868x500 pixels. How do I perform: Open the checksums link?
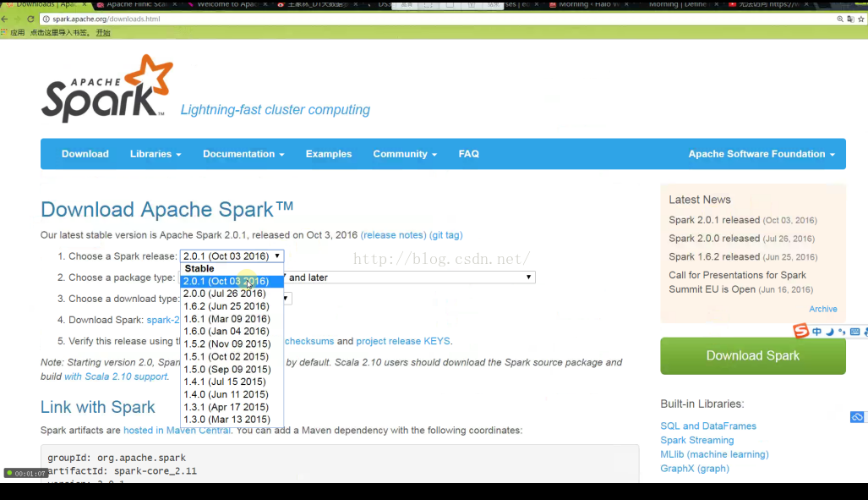309,341
